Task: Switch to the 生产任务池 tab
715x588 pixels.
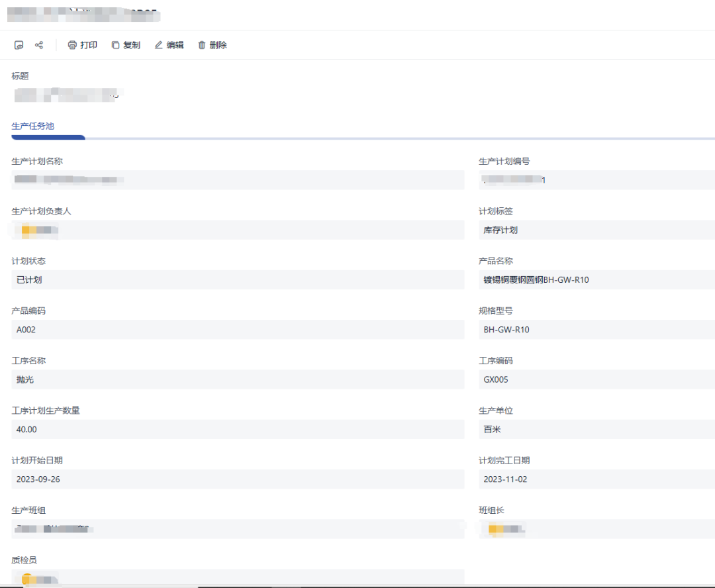Action: tap(33, 126)
